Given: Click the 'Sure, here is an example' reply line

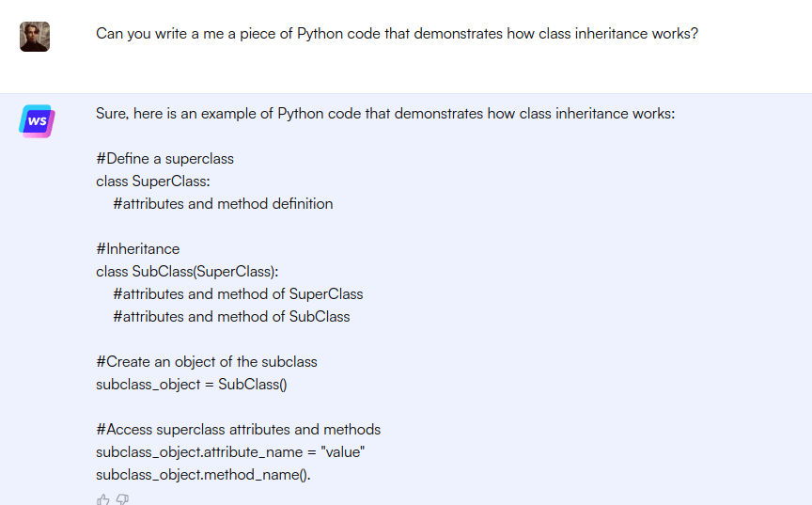Looking at the screenshot, I should pos(385,114).
